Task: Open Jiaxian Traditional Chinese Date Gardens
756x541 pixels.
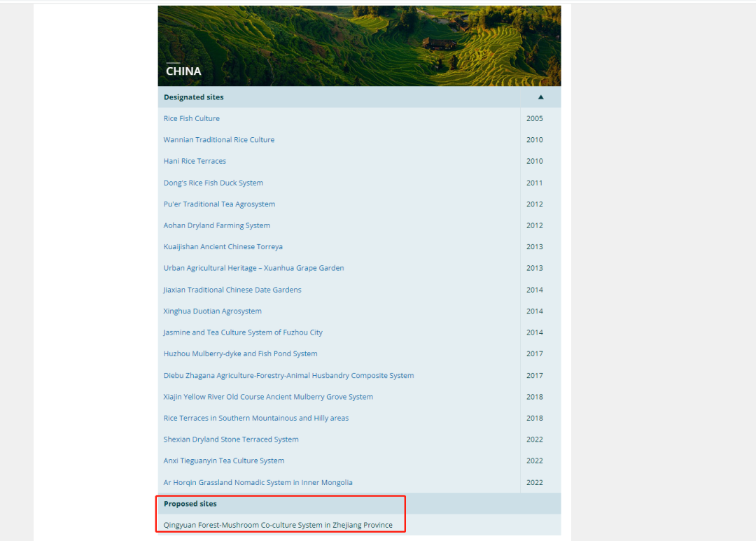Action: coord(232,290)
